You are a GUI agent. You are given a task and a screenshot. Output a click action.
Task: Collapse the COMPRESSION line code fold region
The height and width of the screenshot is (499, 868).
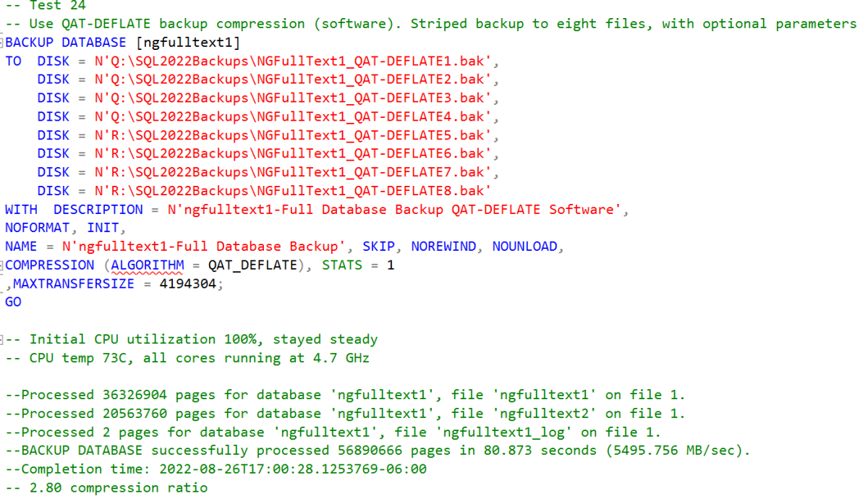click(3, 265)
